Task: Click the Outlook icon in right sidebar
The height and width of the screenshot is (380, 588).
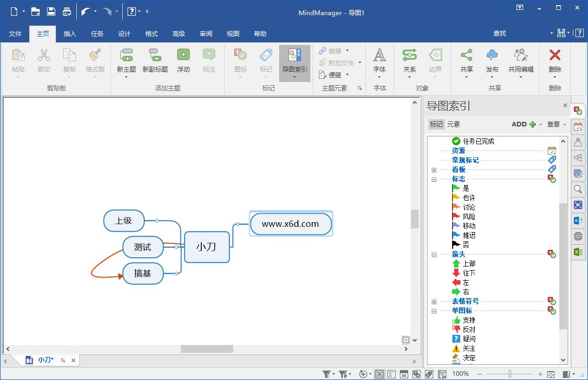Action: [578, 221]
